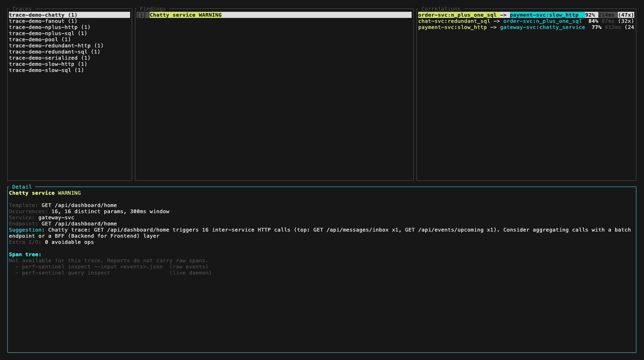The width and height of the screenshot is (644, 360).
Task: Select order-svc:n_plus_one_sql to payment-svc correlation
Action: (x=526, y=15)
